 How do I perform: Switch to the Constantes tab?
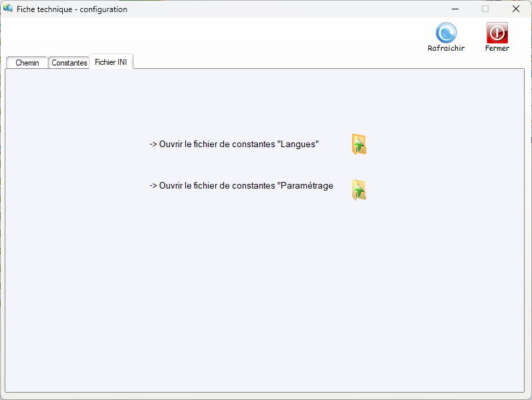tap(69, 63)
